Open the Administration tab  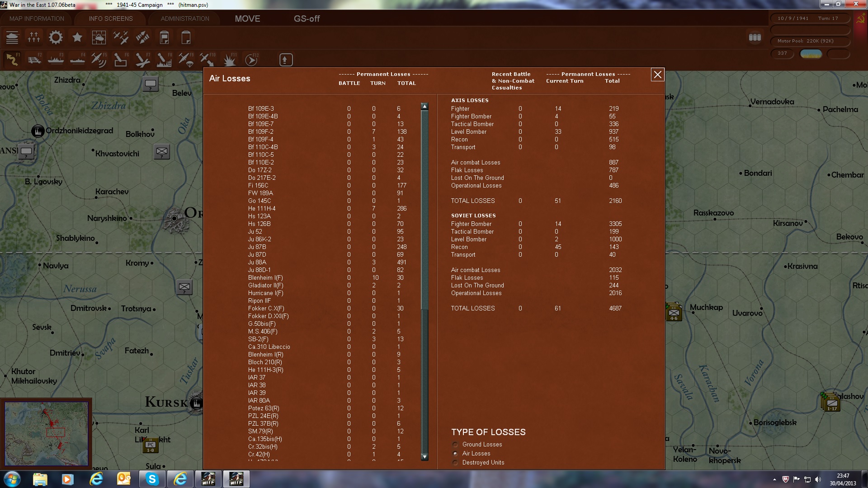[185, 19]
